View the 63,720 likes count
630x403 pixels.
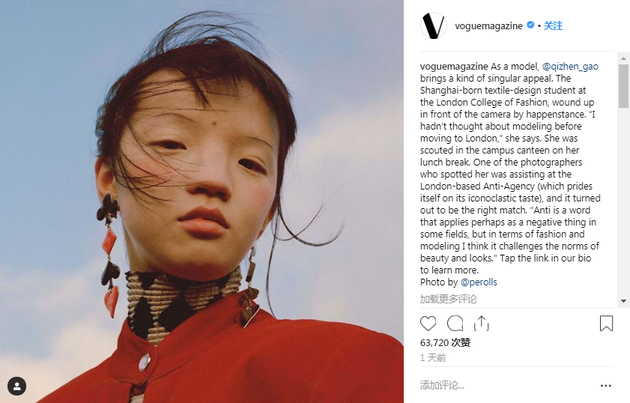pyautogui.click(x=445, y=343)
